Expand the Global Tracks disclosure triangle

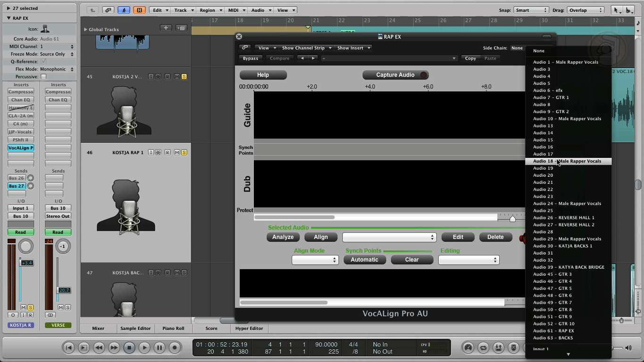pos(85,29)
